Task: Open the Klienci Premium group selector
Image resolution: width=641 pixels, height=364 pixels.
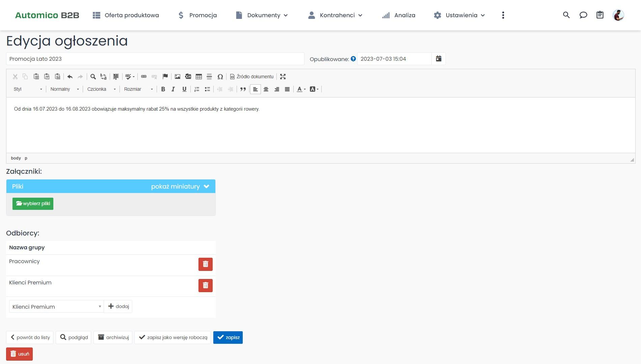Action: (56, 307)
